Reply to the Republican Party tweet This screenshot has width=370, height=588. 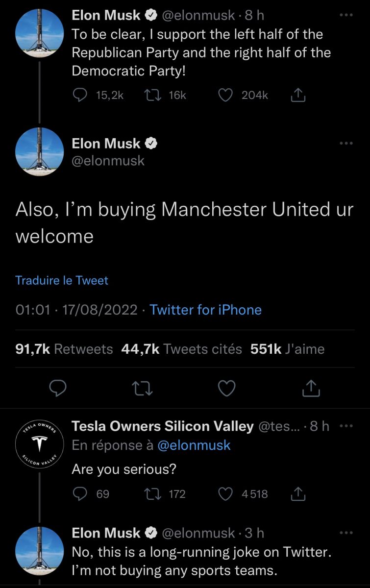[x=79, y=96]
